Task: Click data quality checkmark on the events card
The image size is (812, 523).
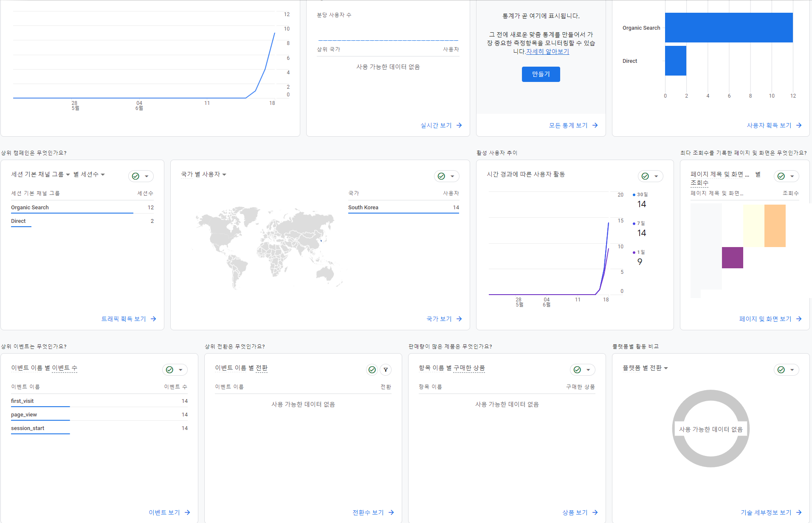Action: pyautogui.click(x=169, y=370)
